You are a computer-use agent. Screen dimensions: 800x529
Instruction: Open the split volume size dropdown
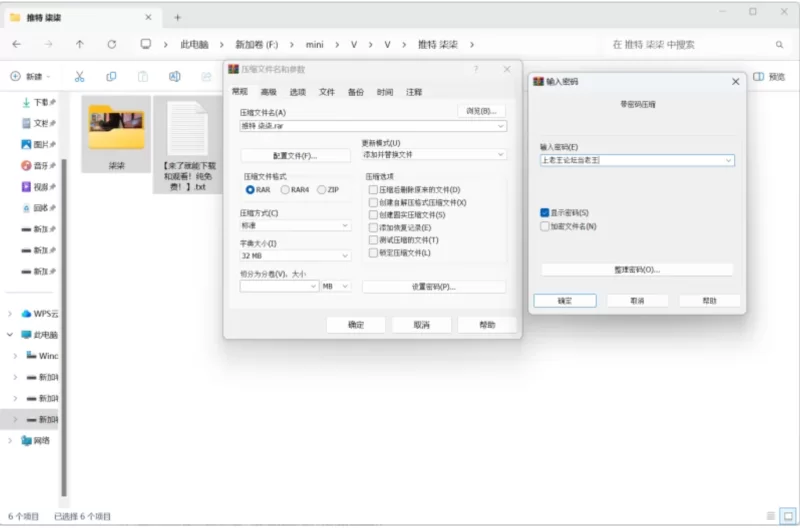313,286
